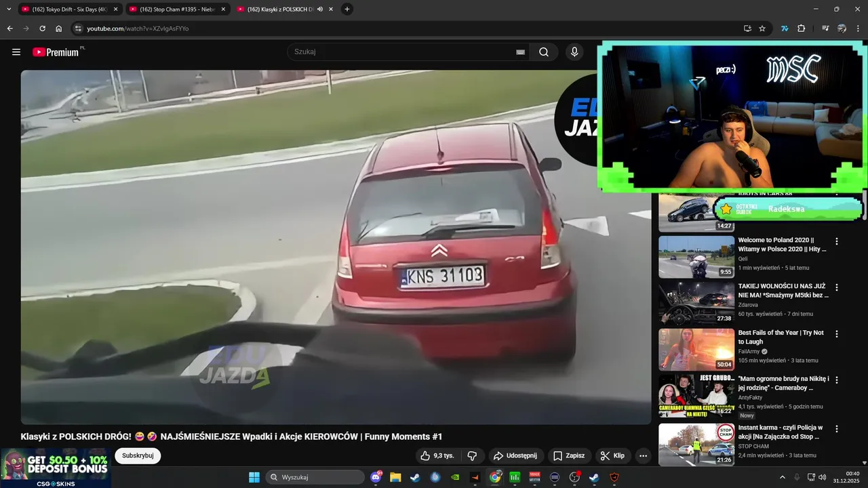Image resolution: width=868 pixels, height=488 pixels.
Task: Show hidden system tray icons chevron
Action: pos(783,477)
